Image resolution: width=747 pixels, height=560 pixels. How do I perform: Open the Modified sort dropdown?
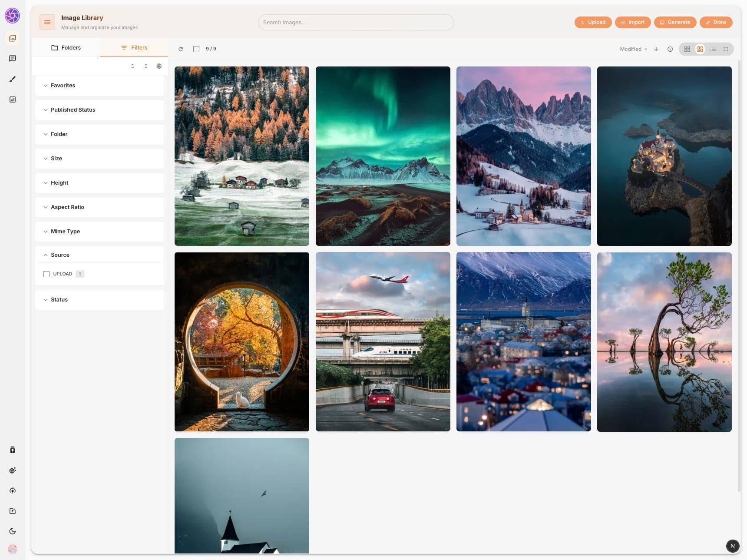(x=633, y=49)
